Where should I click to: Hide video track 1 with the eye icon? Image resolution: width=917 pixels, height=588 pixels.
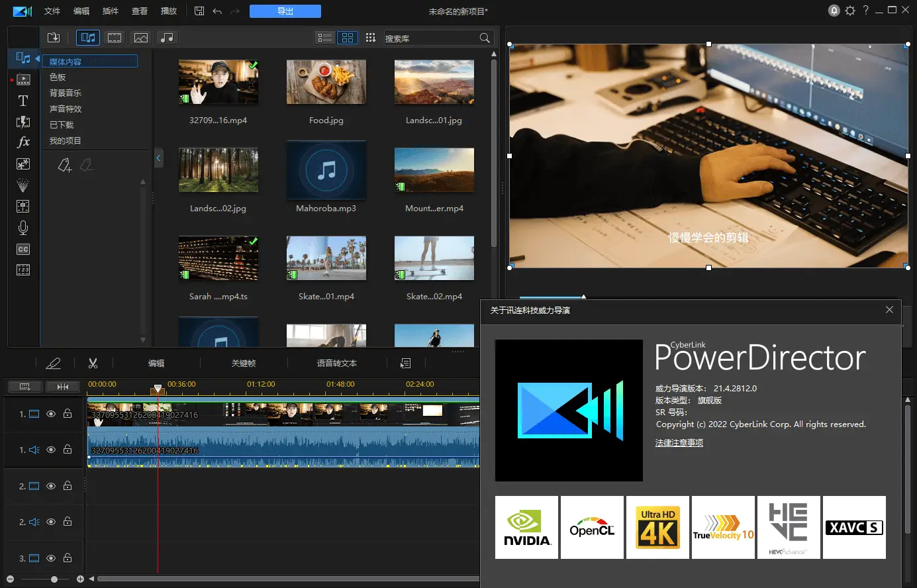[50, 414]
